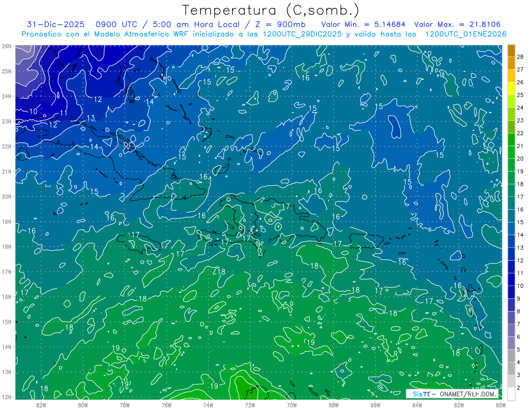532x411 pixels.
Task: Click the "74W" longitude axis label
Action: (x=208, y=405)
